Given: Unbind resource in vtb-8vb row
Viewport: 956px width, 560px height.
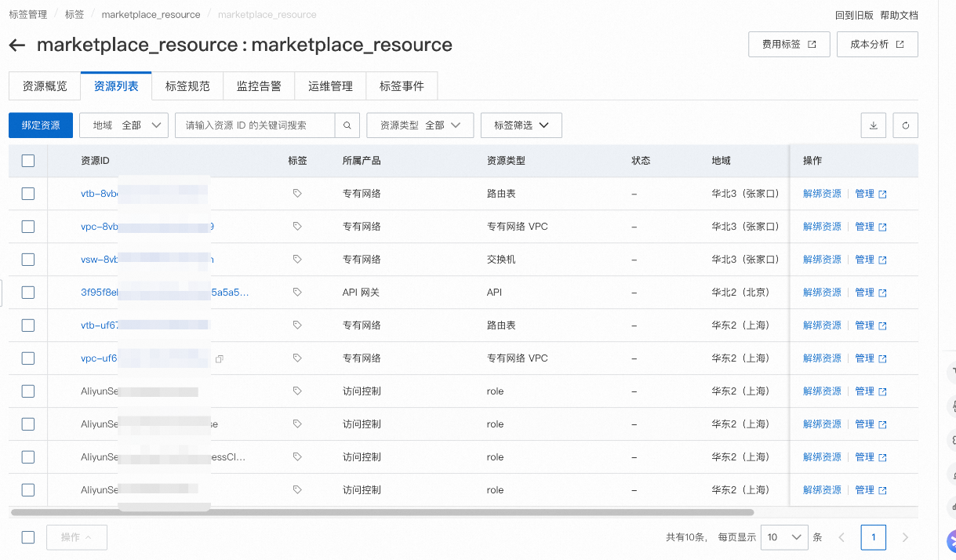Looking at the screenshot, I should [822, 194].
